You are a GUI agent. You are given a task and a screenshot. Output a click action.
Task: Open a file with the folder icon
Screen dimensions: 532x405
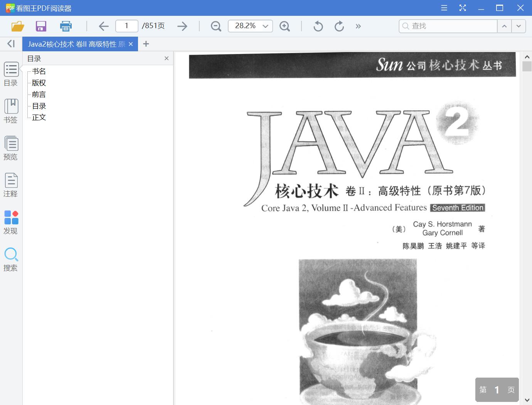point(18,26)
